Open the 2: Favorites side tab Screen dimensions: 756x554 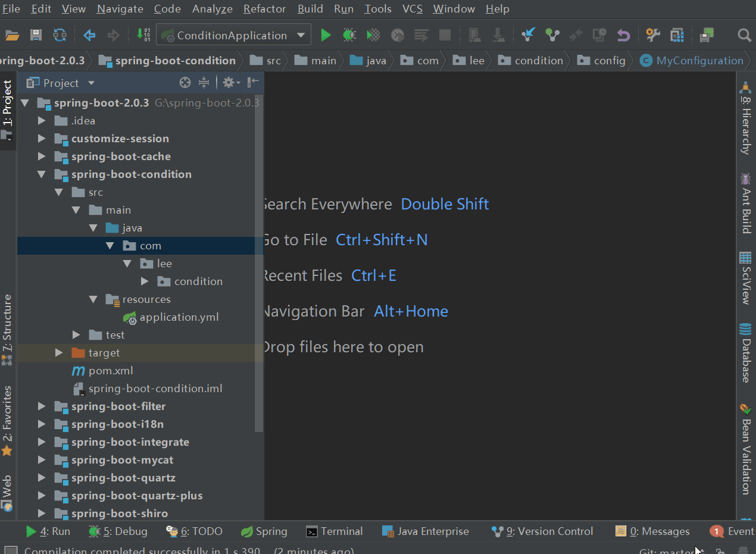(x=7, y=420)
